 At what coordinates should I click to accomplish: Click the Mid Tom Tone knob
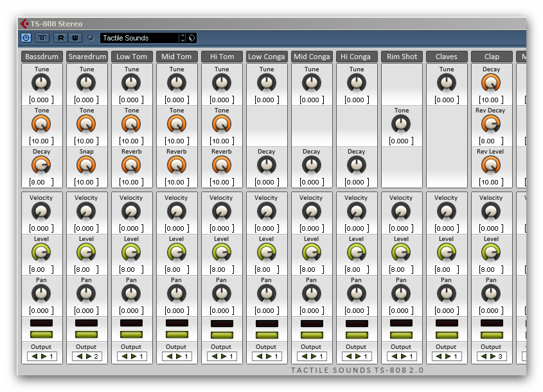[177, 124]
